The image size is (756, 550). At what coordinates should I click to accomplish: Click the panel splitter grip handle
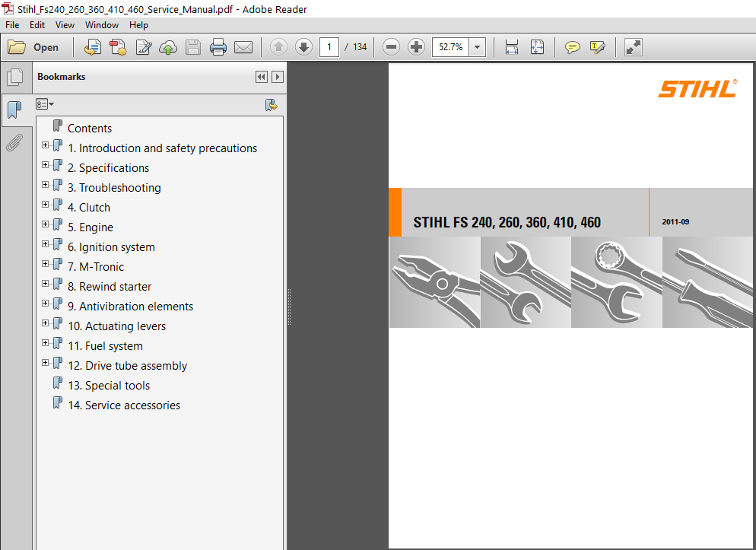pyautogui.click(x=289, y=307)
